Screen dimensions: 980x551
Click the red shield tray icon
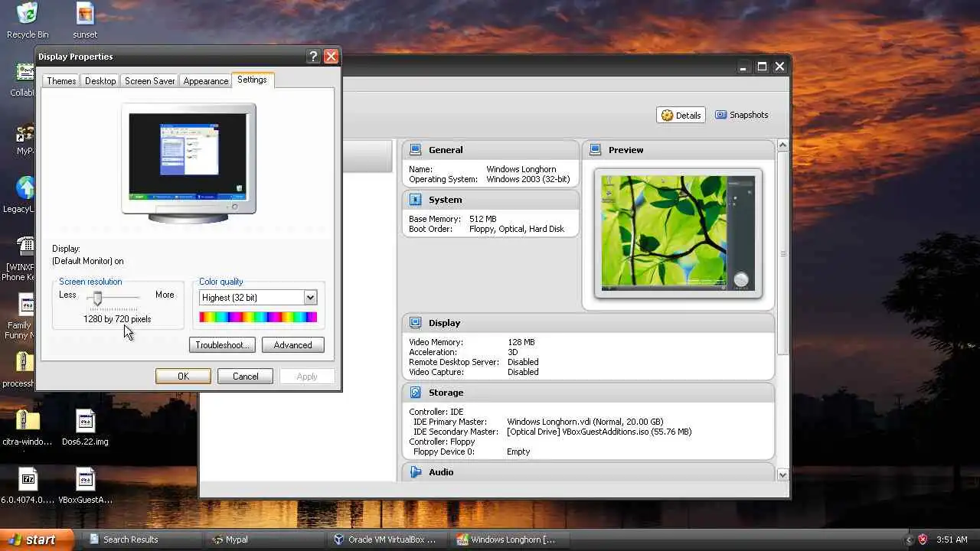pos(923,540)
